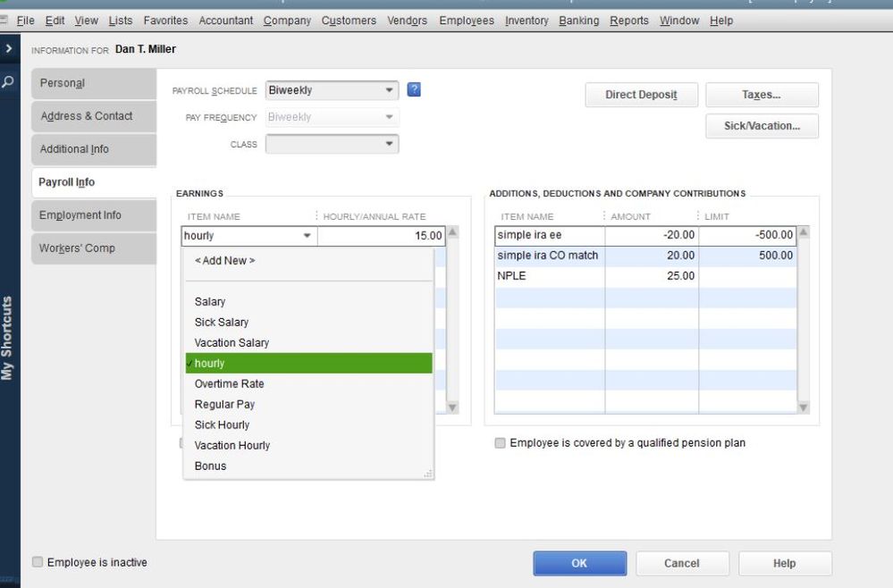Click the Taxes... button
Image resolution: width=893 pixels, height=588 pixels.
(762, 95)
